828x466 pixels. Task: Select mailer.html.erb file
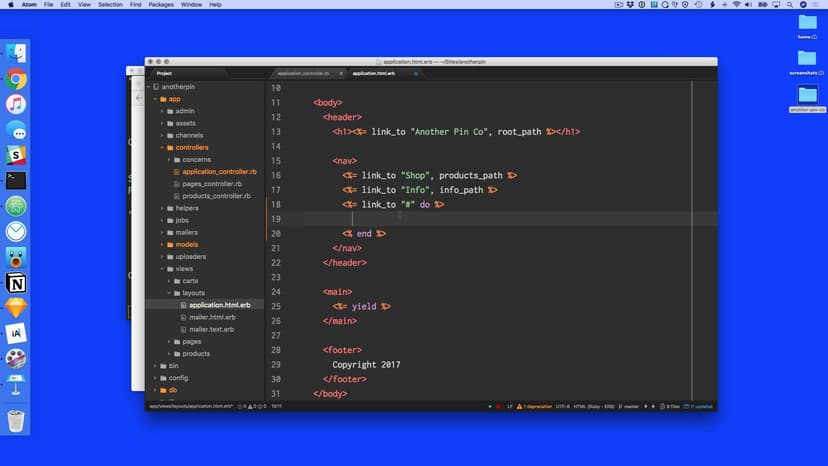click(211, 317)
